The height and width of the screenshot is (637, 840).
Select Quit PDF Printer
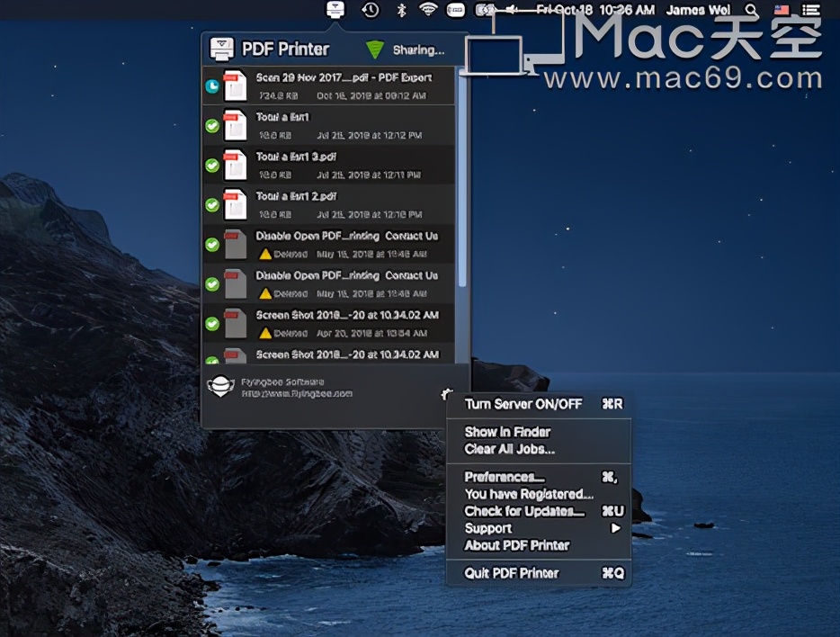539,573
